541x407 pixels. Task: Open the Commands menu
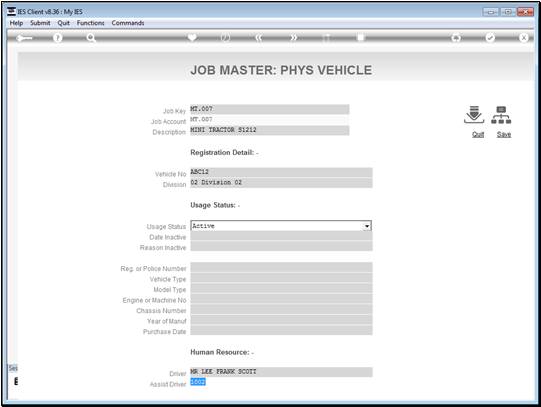click(x=128, y=23)
